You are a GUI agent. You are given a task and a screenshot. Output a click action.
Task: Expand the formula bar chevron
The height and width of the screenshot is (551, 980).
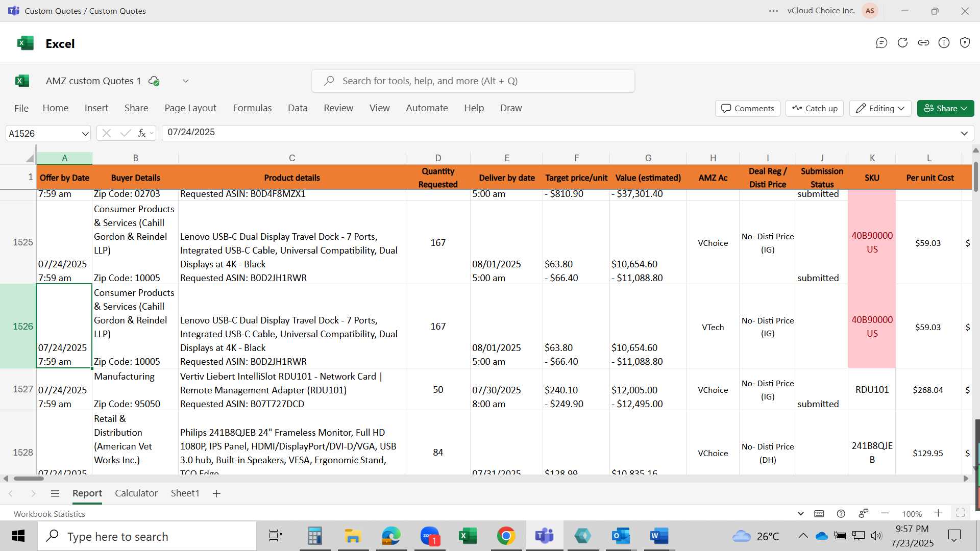coord(964,134)
